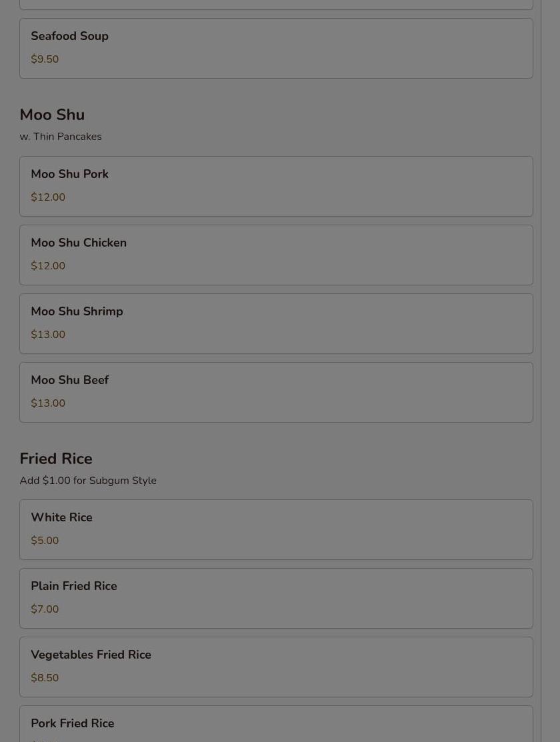Pick the Moo Shu Shrimp item
Image resolution: width=560 pixels, height=742 pixels.
point(276,323)
